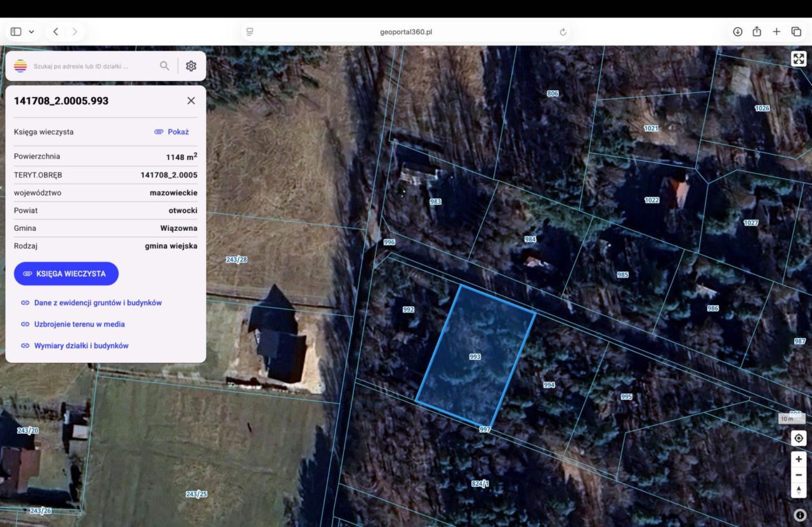Select parcel 994 on the map
The width and height of the screenshot is (812, 527).
pyautogui.click(x=549, y=385)
